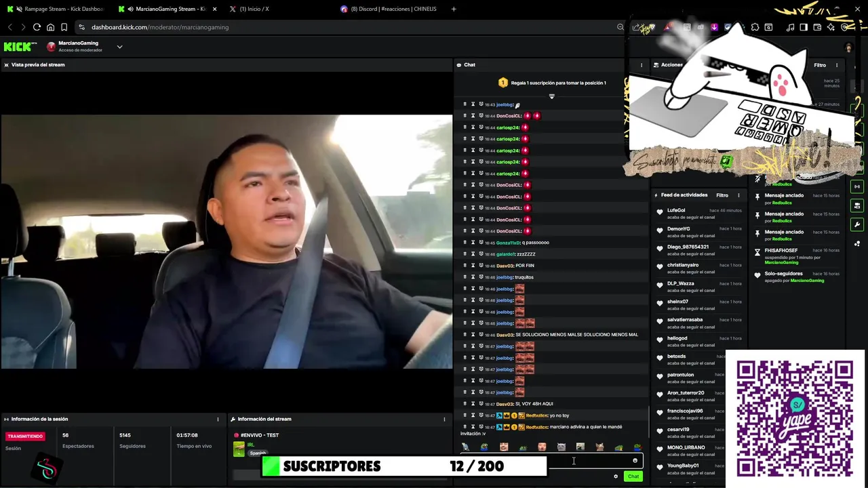Open a new browser tab

(x=454, y=9)
